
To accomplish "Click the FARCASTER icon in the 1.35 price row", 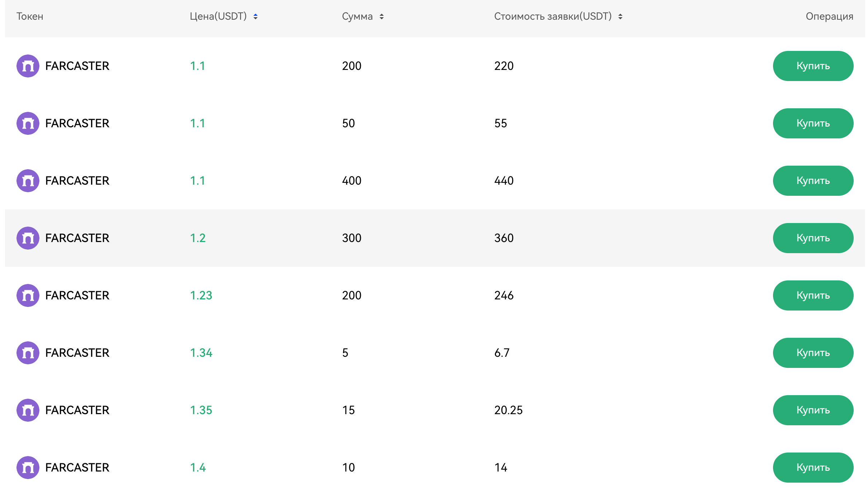I will point(28,410).
